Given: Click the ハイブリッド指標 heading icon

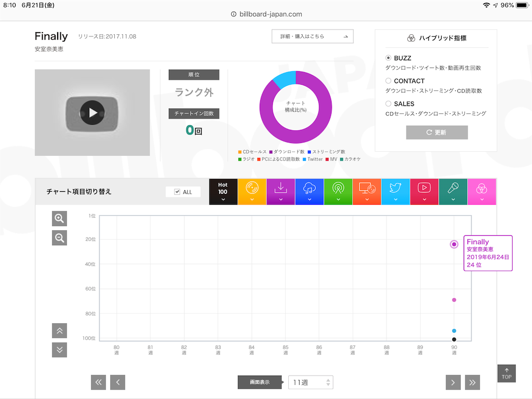Looking at the screenshot, I should [411, 38].
